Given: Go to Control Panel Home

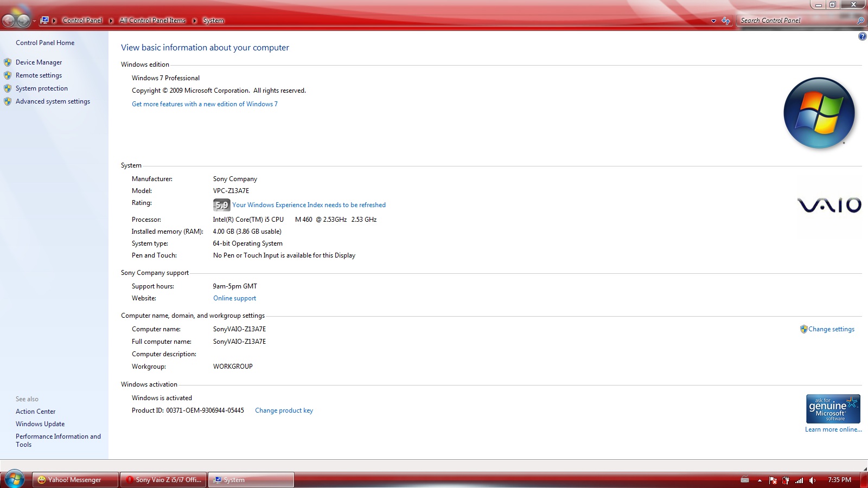Looking at the screenshot, I should [x=45, y=43].
